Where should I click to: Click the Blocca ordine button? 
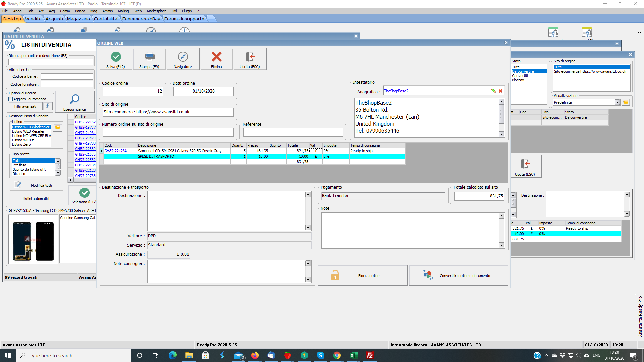pyautogui.click(x=362, y=276)
